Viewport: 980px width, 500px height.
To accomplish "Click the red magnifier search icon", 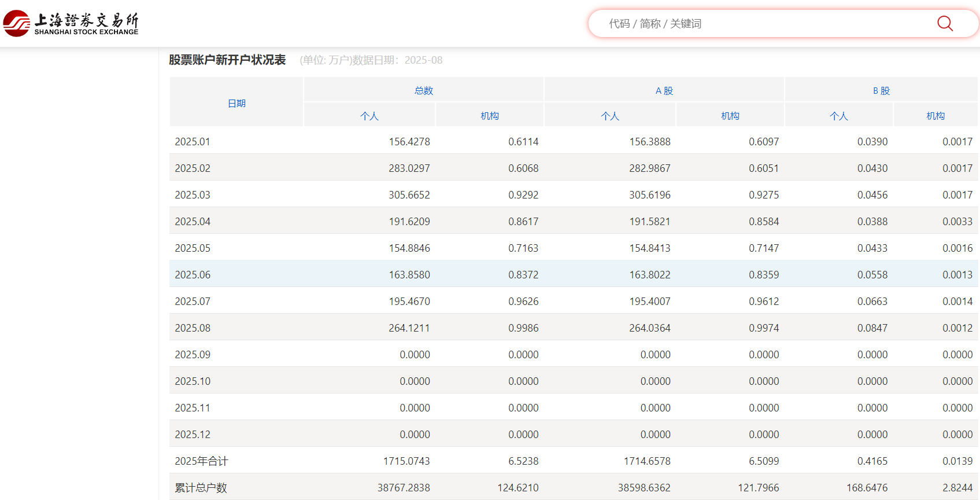I will tap(945, 24).
